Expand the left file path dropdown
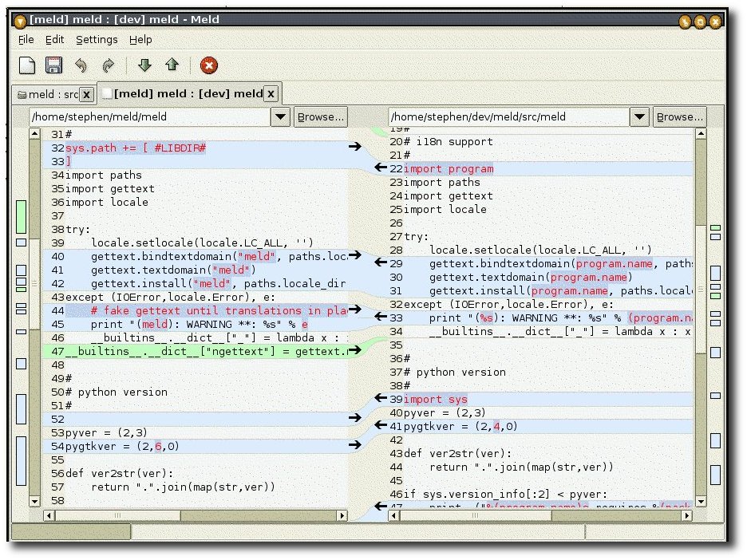747x560 pixels. tap(281, 116)
